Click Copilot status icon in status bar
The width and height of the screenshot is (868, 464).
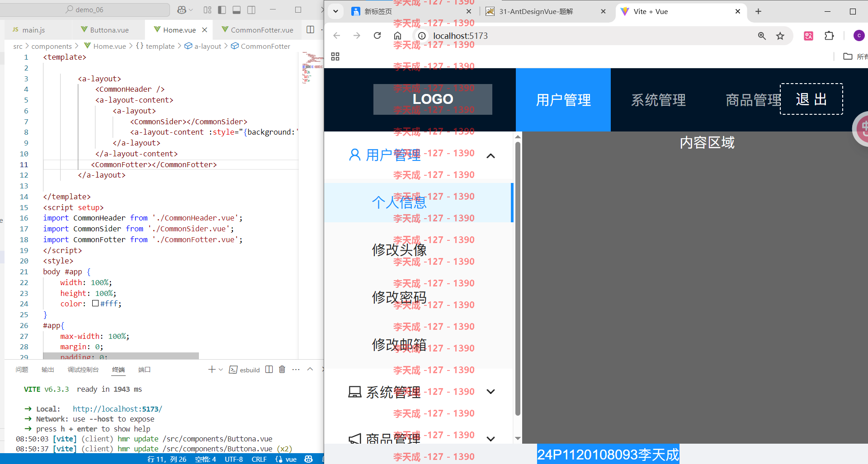[x=308, y=459]
